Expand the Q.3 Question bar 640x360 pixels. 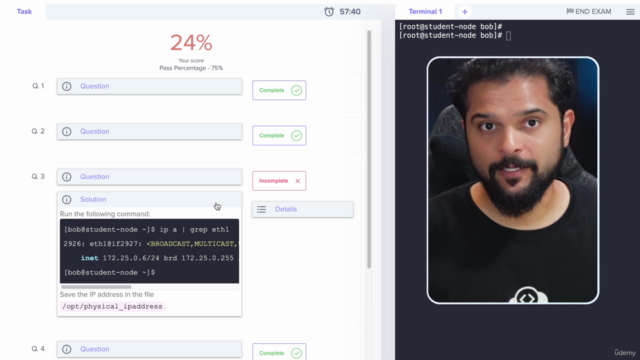click(149, 177)
